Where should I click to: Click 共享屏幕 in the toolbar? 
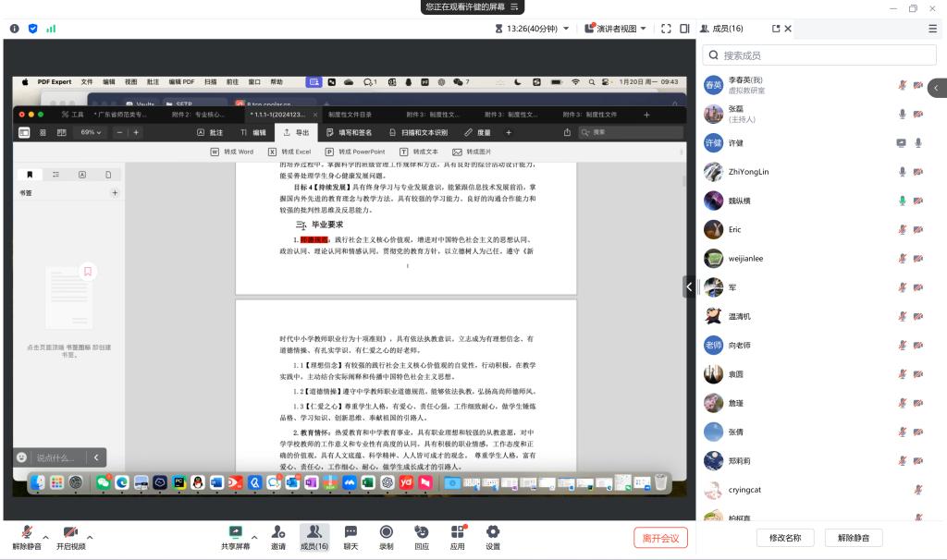[x=235, y=536]
